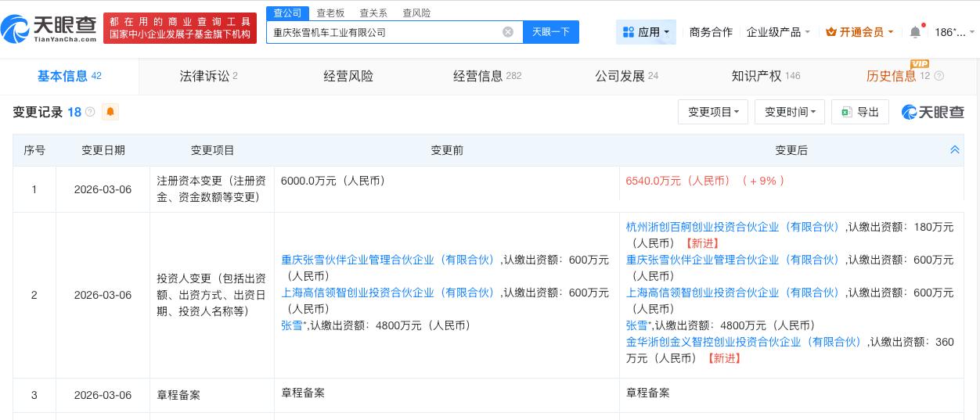This screenshot has width=980, height=420.
Task: Open the account menu 186*
Action: [x=955, y=32]
